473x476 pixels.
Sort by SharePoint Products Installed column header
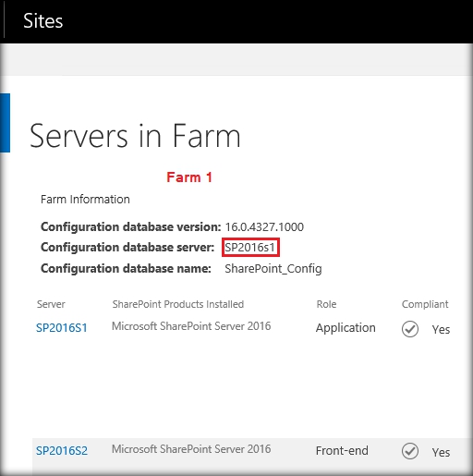click(178, 304)
